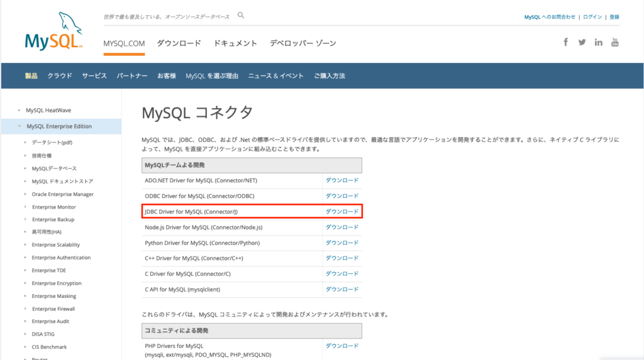Click the search field placeholder text
This screenshot has width=644, height=360.
pos(166,17)
